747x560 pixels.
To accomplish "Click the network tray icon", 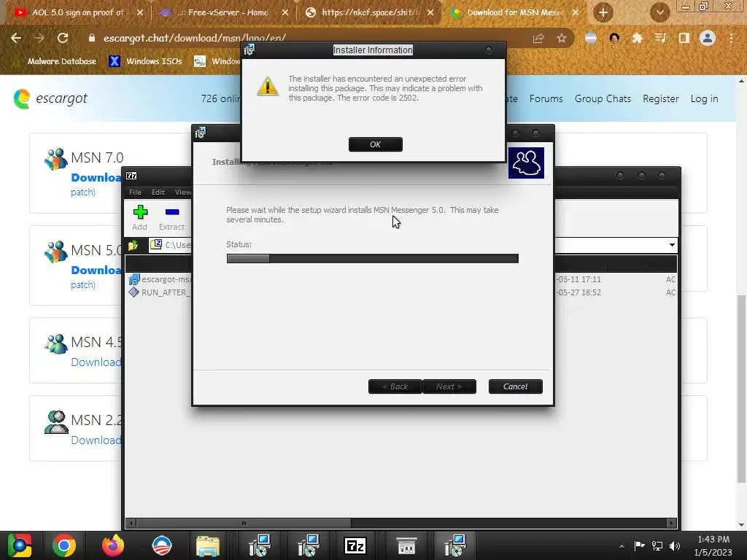I will pyautogui.click(x=657, y=545).
